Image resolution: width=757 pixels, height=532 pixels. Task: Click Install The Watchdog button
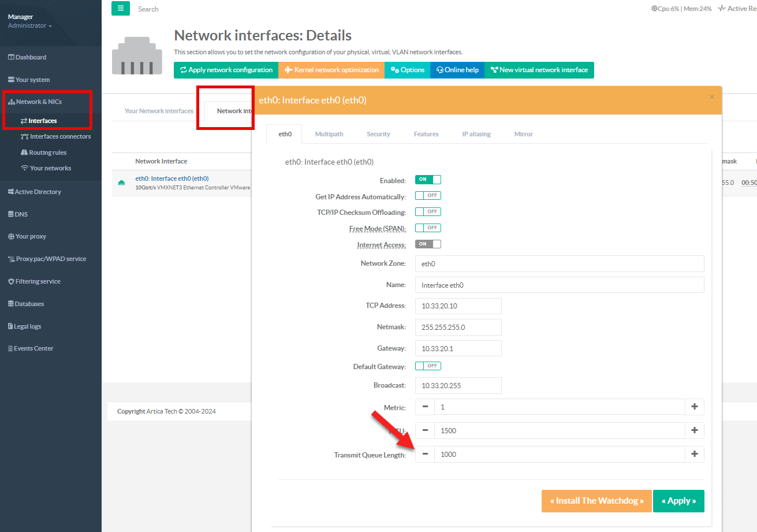[x=596, y=501]
